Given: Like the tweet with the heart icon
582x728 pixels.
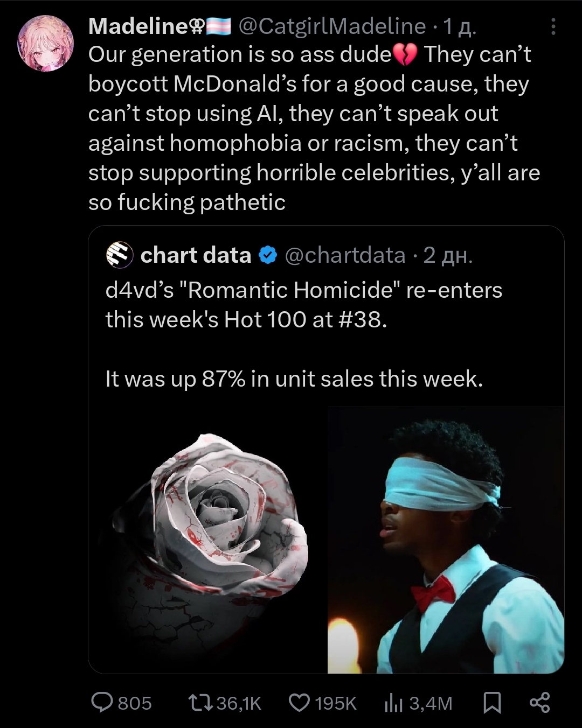Looking at the screenshot, I should (300, 702).
